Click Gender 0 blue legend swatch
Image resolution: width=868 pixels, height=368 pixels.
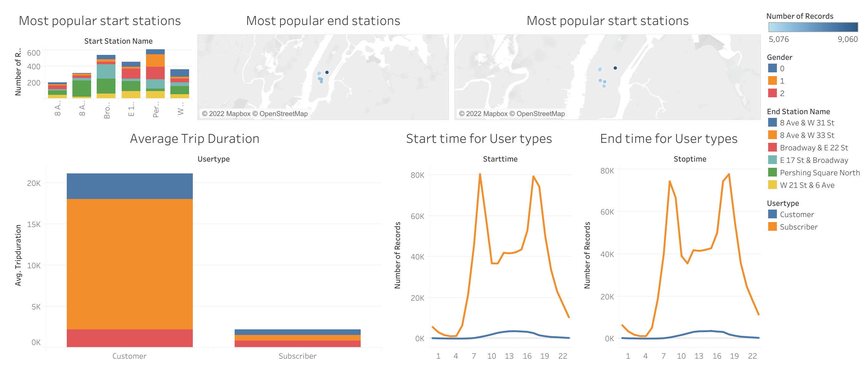point(772,68)
